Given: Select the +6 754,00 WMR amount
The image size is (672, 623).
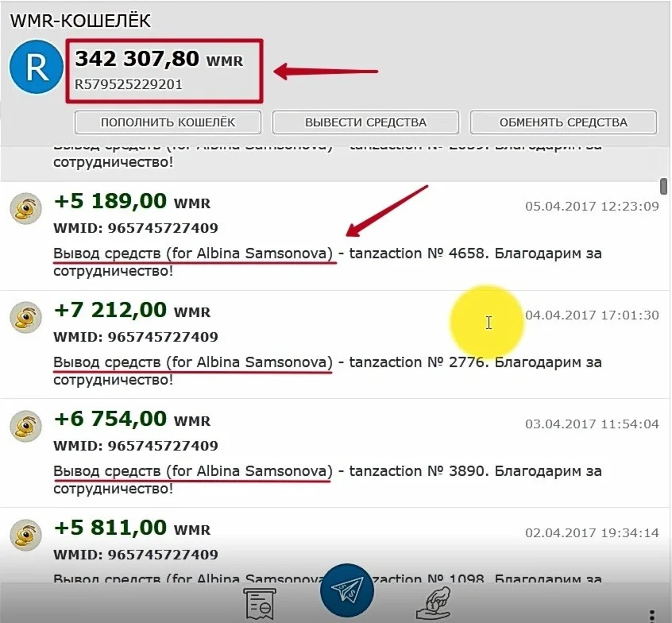Looking at the screenshot, I should pyautogui.click(x=132, y=419).
